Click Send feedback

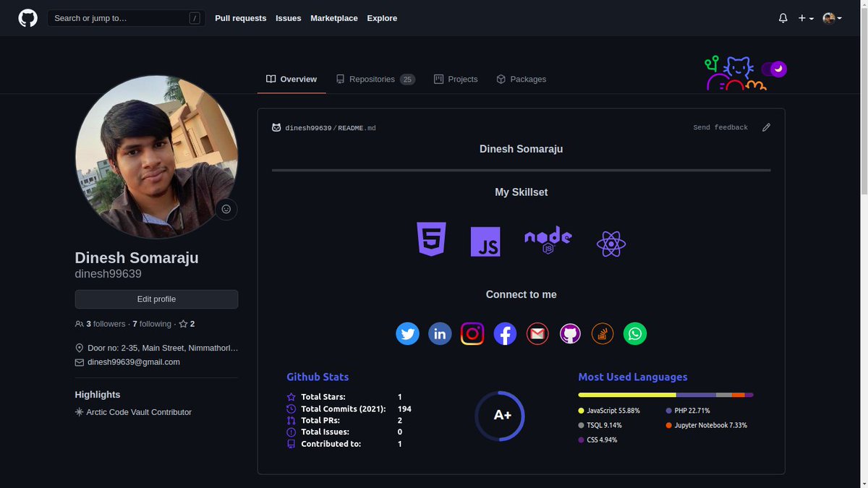720,127
